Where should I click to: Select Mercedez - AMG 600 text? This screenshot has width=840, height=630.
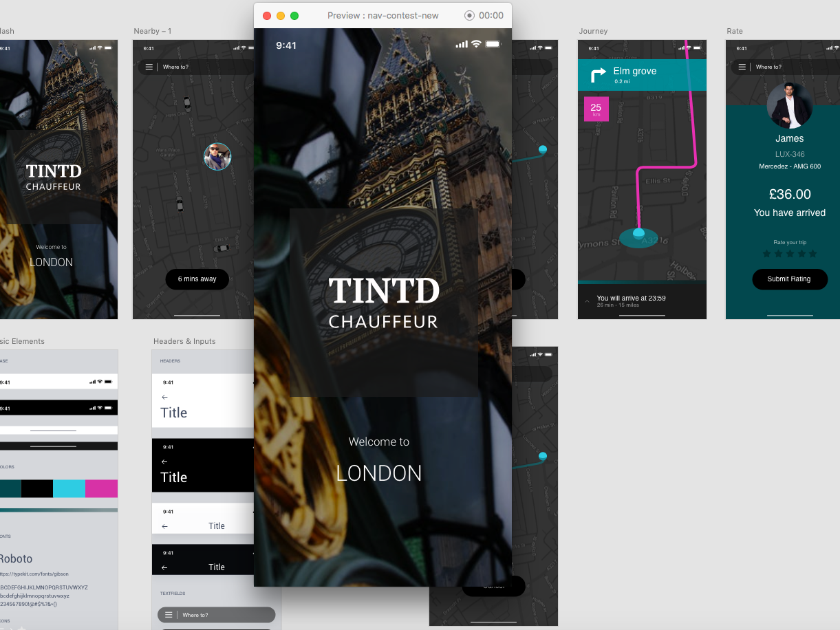point(790,166)
